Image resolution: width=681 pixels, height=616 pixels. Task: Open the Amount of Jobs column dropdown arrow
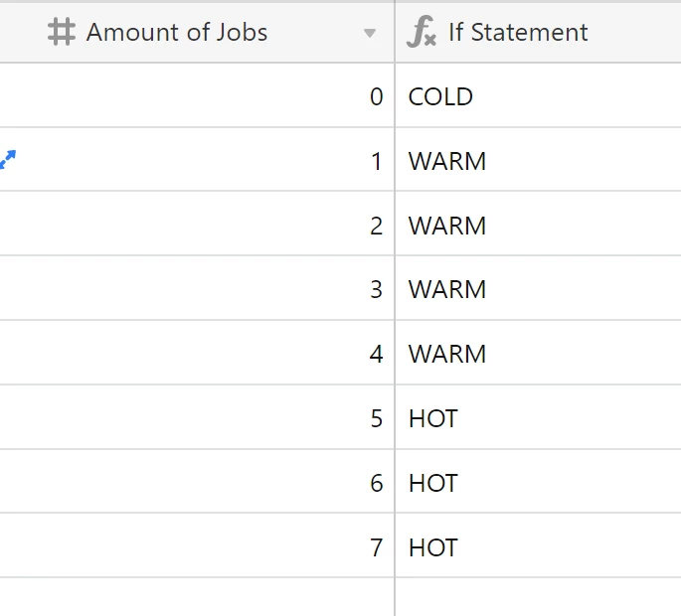(x=370, y=33)
